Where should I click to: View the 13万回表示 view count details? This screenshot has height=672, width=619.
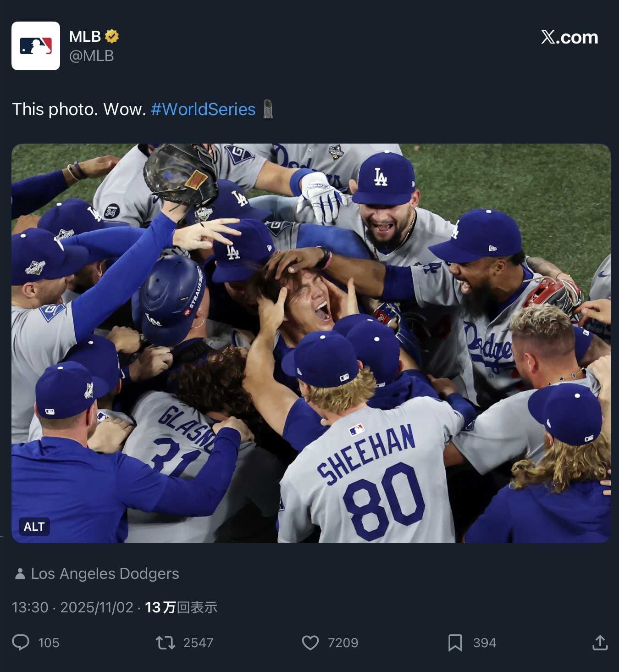coord(181,607)
